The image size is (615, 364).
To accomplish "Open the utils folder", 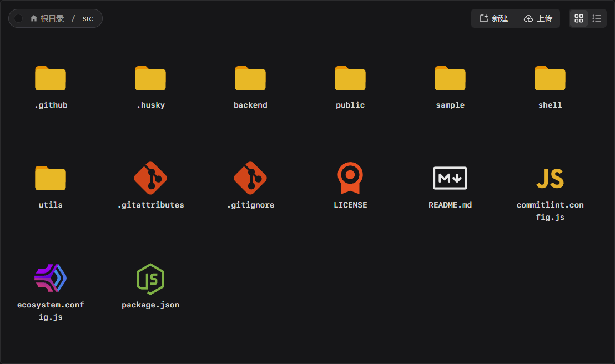I will pyautogui.click(x=51, y=178).
